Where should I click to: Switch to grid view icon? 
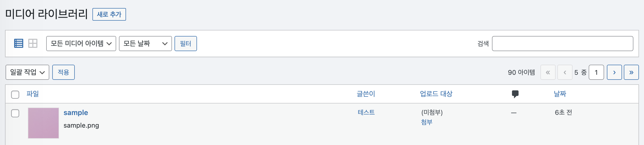tap(33, 43)
